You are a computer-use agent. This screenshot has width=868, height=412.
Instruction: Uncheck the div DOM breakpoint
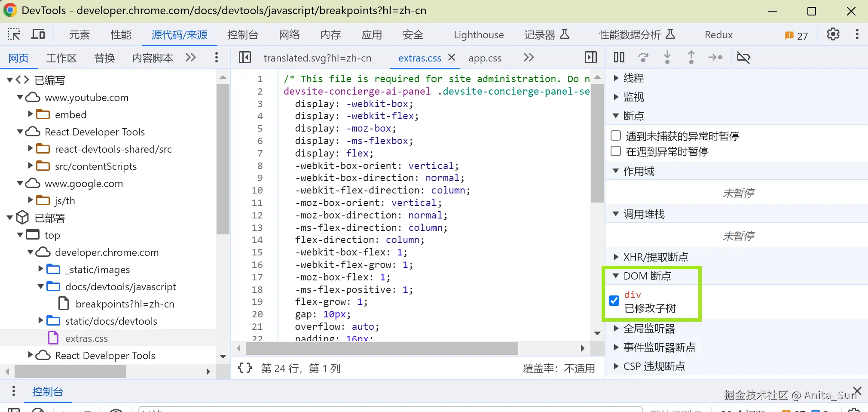pyautogui.click(x=614, y=301)
